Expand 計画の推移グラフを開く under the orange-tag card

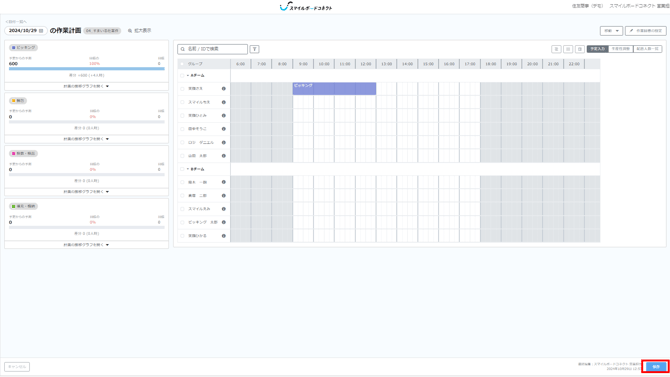coord(86,139)
